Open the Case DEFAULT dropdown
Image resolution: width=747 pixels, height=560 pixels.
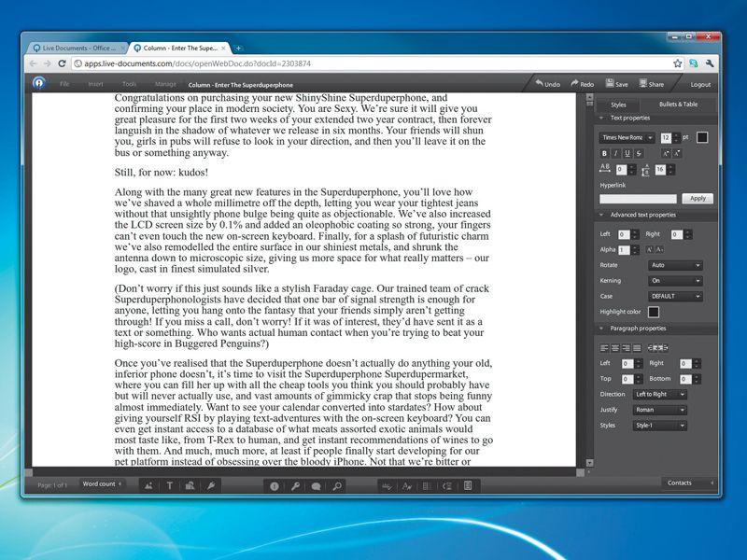(675, 296)
